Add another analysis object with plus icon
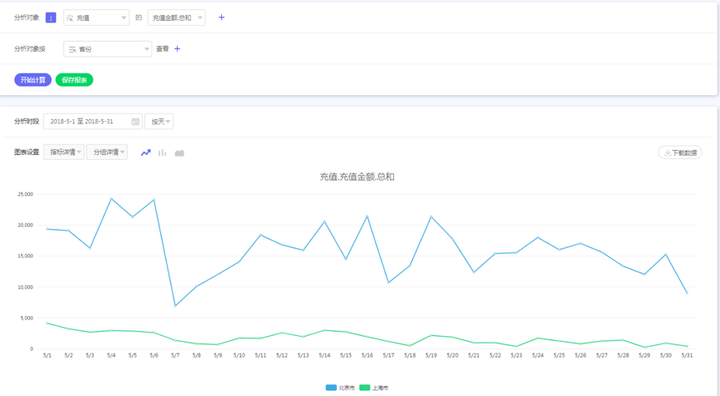 coord(221,17)
